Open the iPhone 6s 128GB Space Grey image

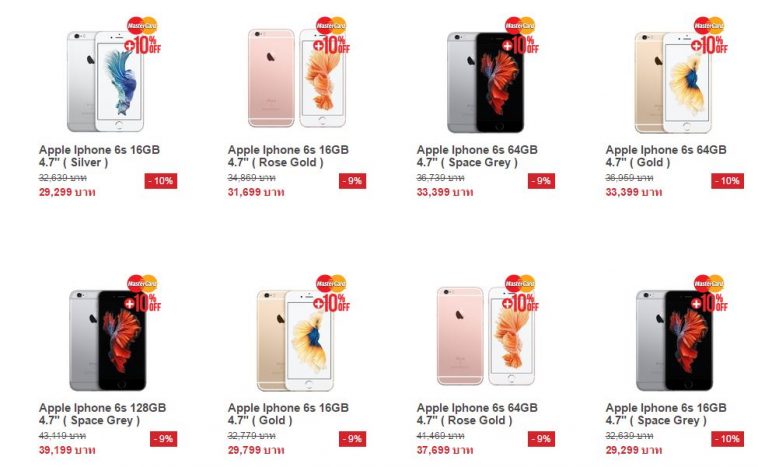pyautogui.click(x=107, y=340)
